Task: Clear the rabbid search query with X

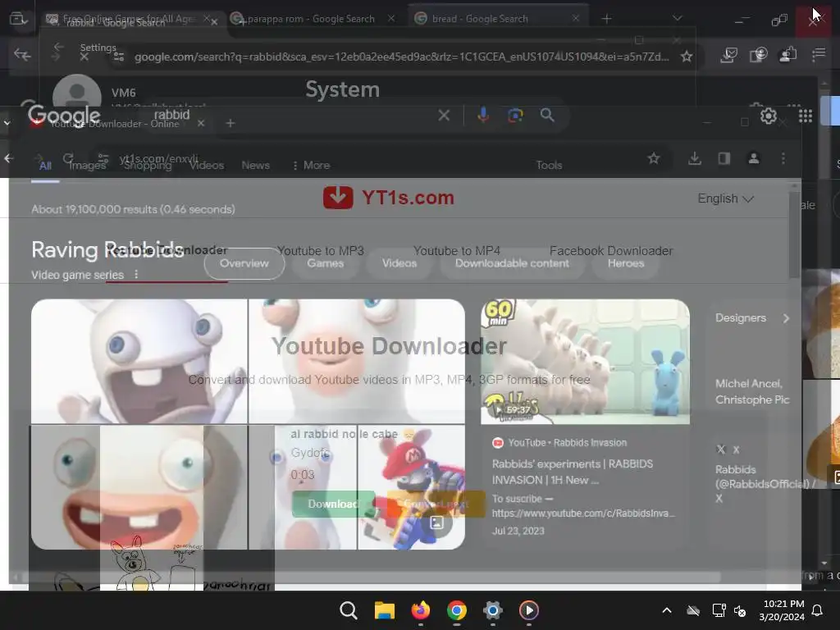Action: (444, 115)
